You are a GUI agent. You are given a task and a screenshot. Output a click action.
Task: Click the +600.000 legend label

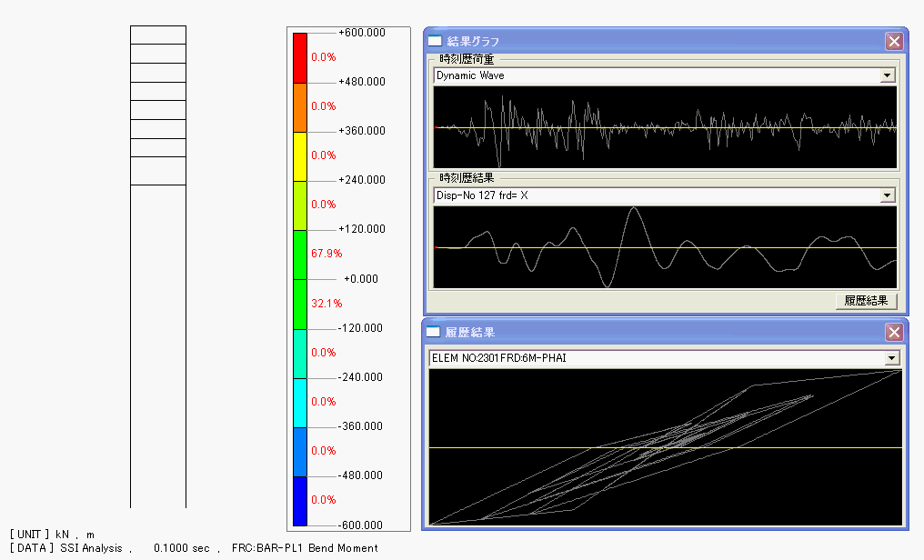click(362, 33)
